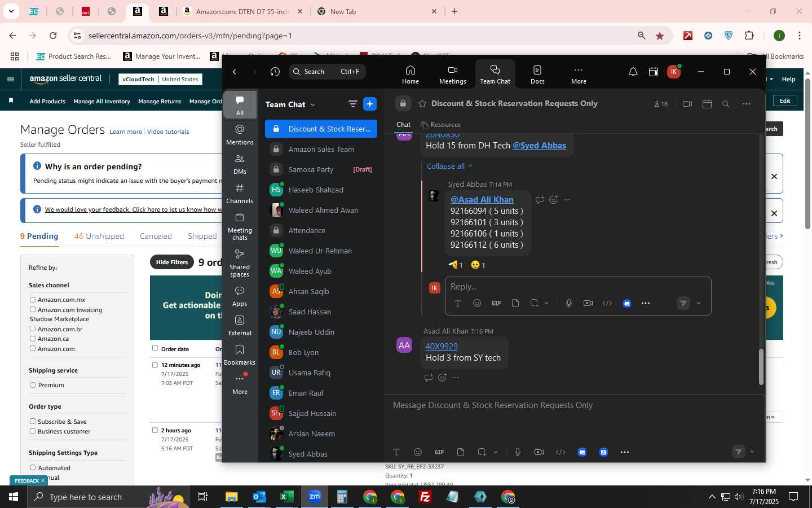Open Amazon Sales Team chat

(x=321, y=149)
